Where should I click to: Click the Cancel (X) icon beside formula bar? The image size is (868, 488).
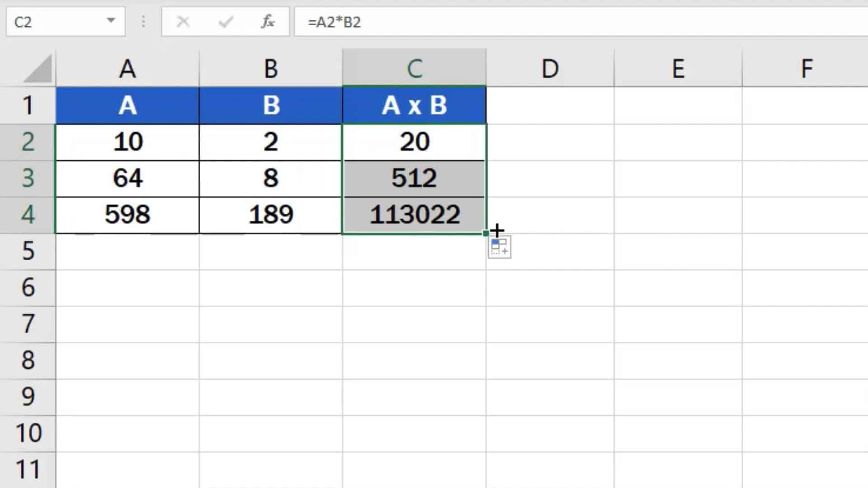pos(183,21)
